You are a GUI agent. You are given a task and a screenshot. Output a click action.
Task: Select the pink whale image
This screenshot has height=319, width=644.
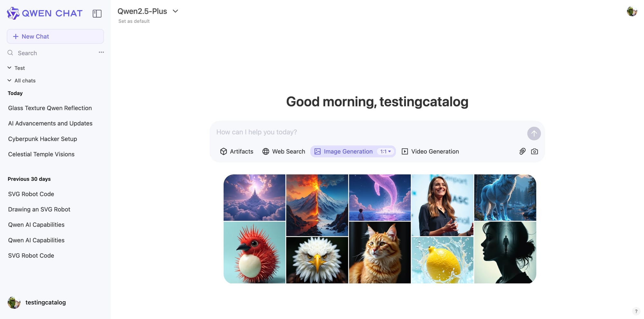coord(380,198)
